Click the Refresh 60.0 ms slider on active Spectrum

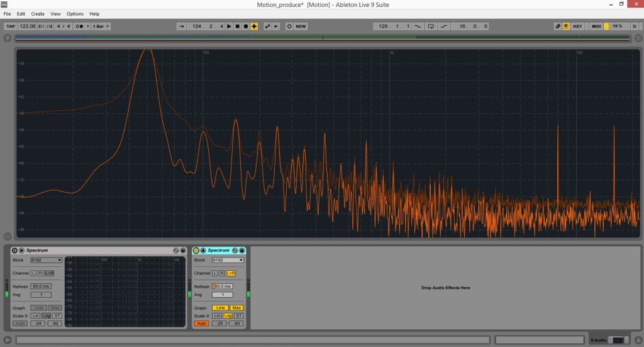click(x=223, y=287)
